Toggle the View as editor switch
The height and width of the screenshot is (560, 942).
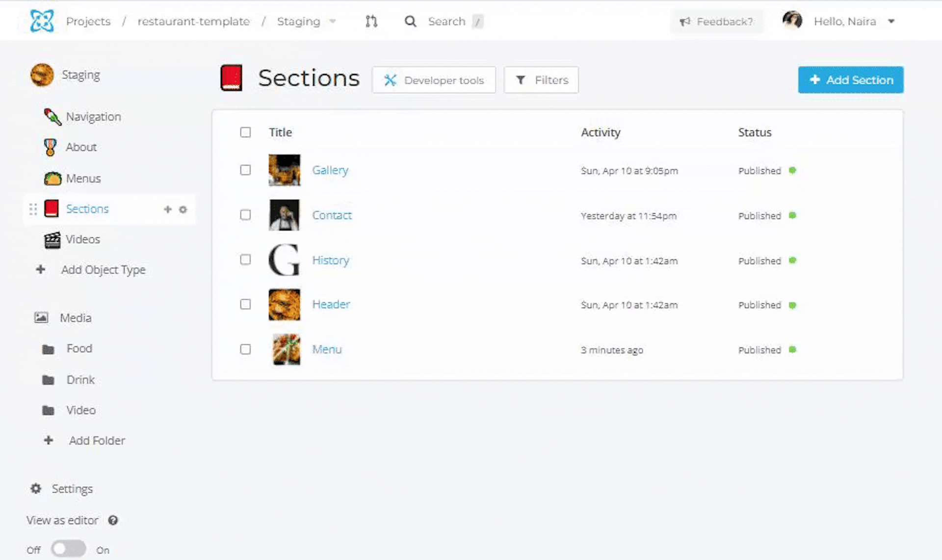(x=69, y=549)
